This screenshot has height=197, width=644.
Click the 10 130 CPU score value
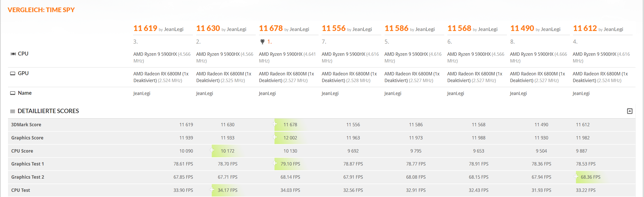(290, 151)
